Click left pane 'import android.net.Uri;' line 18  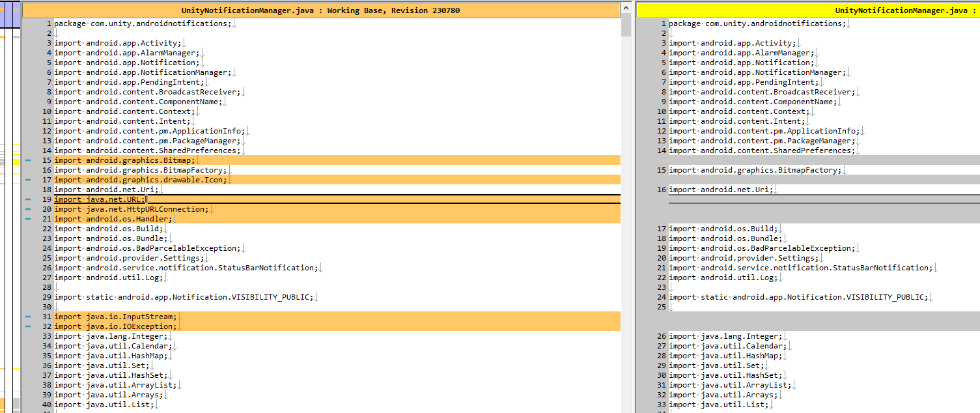pyautogui.click(x=106, y=190)
